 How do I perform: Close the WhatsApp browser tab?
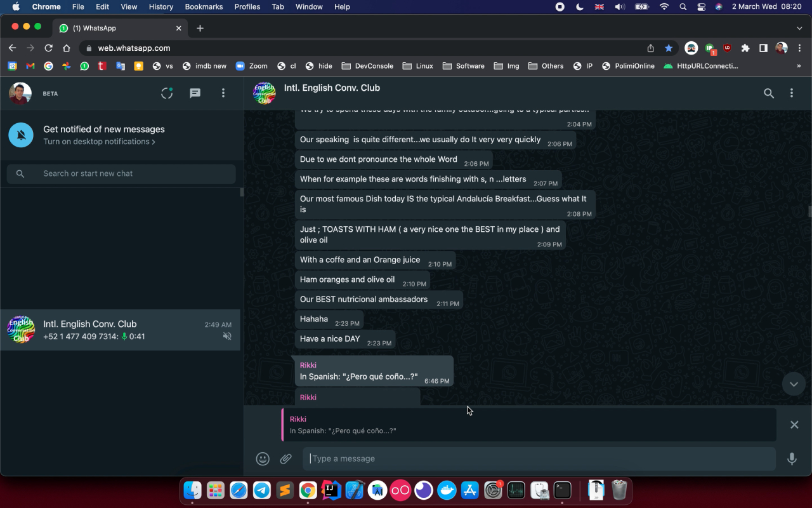[178, 28]
